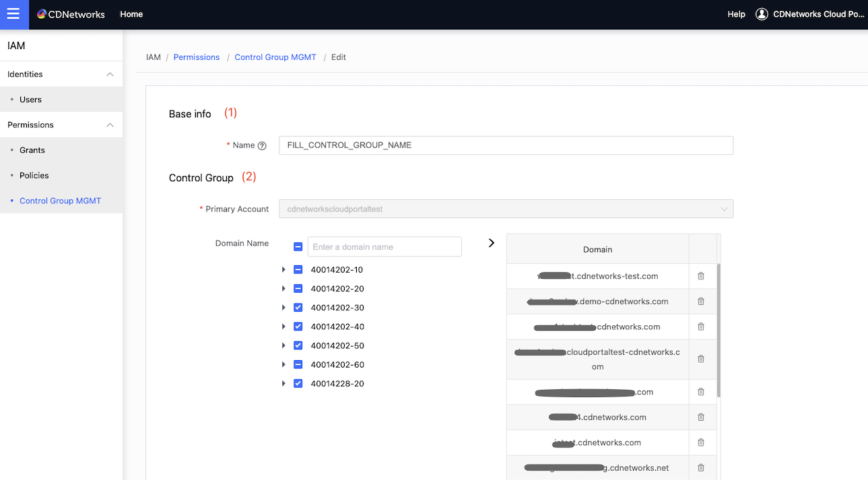Delete the cloudportaltest-cdnetworks.com domain row

pyautogui.click(x=700, y=359)
